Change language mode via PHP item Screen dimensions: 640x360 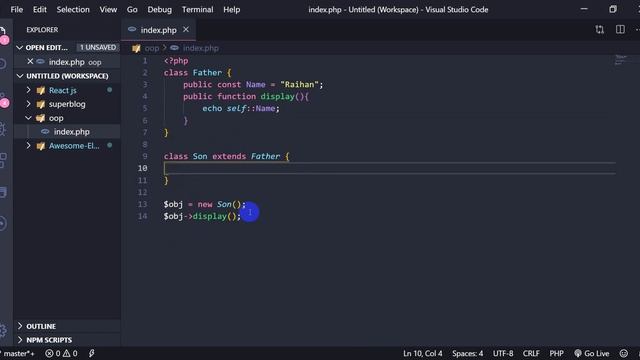[x=556, y=353]
